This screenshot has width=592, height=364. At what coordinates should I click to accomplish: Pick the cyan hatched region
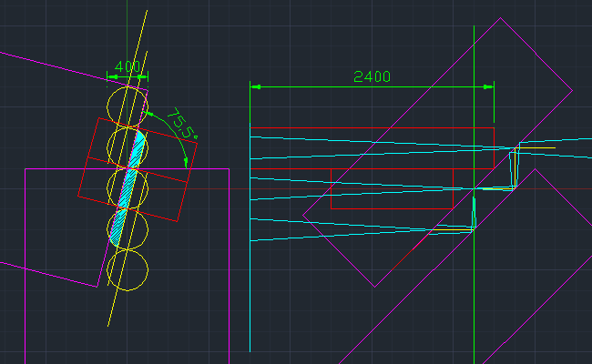click(x=128, y=187)
